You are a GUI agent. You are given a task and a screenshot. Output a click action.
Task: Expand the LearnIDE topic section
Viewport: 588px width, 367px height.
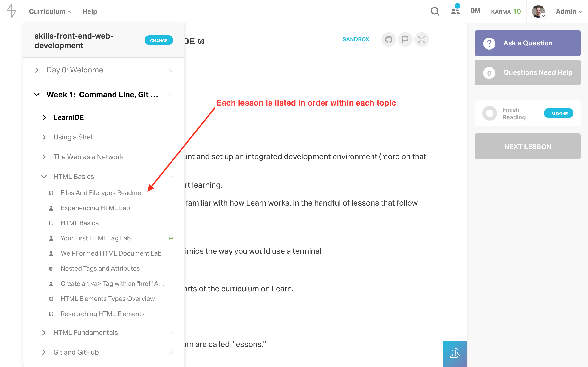point(45,117)
